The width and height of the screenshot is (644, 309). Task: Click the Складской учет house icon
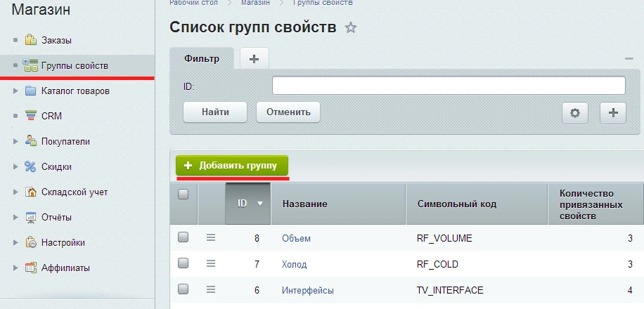(x=31, y=192)
